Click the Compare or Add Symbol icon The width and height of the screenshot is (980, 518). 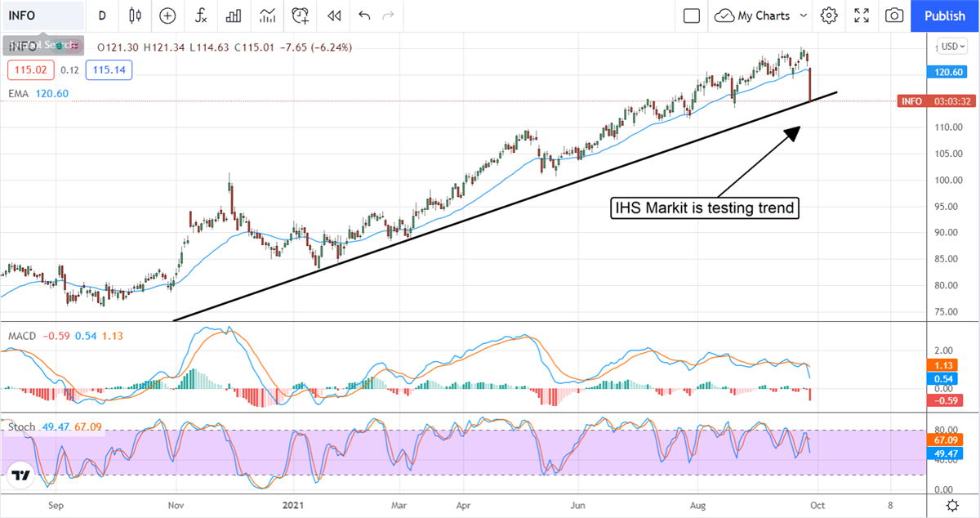[167, 16]
